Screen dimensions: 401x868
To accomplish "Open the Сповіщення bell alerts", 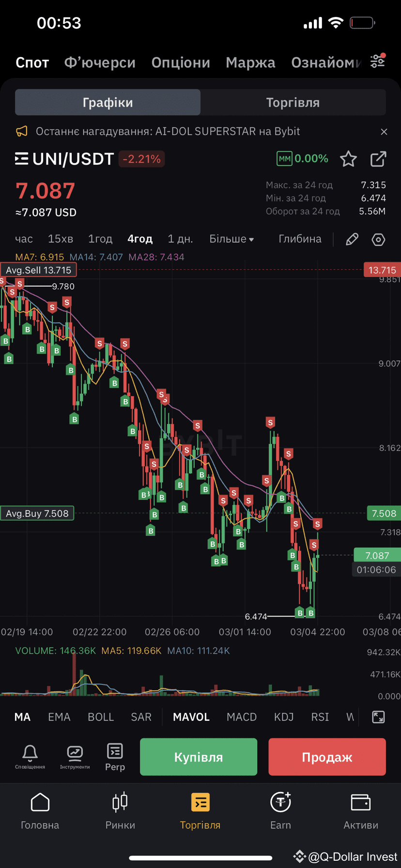I will coord(30,757).
